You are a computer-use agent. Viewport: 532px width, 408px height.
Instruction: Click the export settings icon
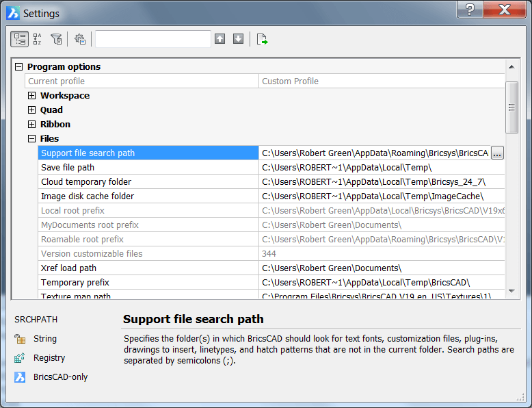pos(262,39)
